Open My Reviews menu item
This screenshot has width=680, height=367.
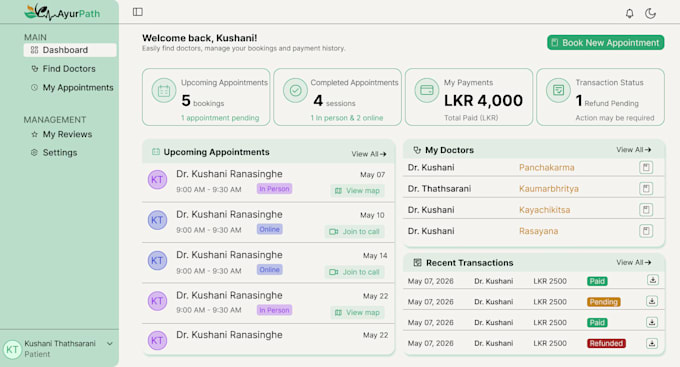pyautogui.click(x=62, y=134)
